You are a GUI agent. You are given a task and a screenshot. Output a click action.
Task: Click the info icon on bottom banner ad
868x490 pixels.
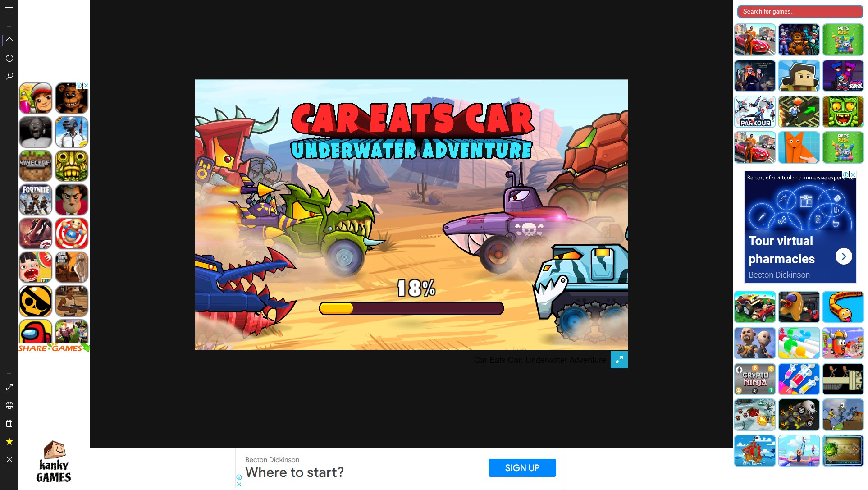[x=239, y=477]
